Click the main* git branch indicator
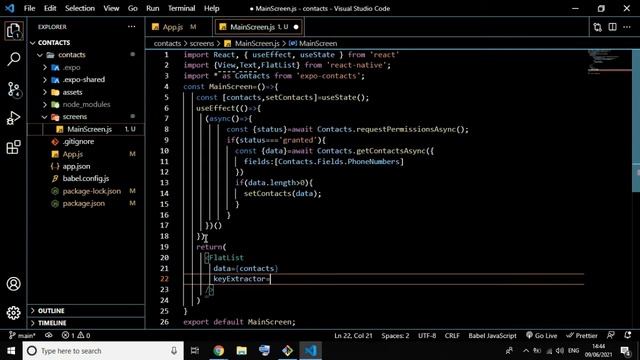Viewport: 640px width, 360px height. (x=22, y=336)
